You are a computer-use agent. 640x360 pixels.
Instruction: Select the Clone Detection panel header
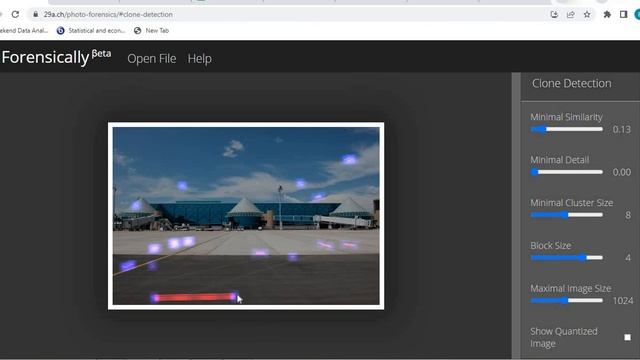click(571, 84)
